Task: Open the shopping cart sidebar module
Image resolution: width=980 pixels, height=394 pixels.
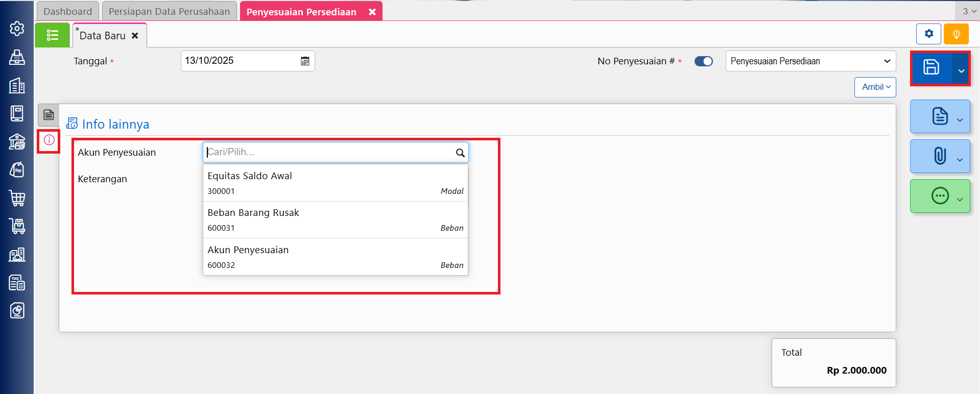Action: (x=17, y=198)
